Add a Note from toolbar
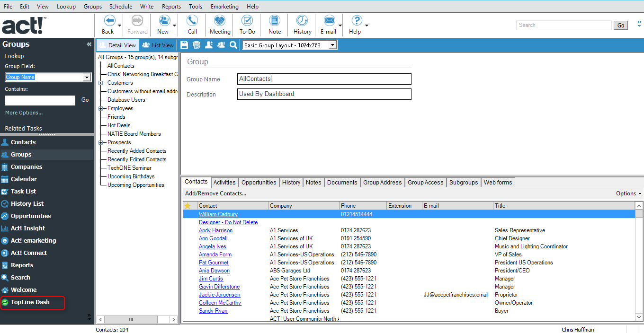The height and width of the screenshot is (333, 644). (x=275, y=21)
